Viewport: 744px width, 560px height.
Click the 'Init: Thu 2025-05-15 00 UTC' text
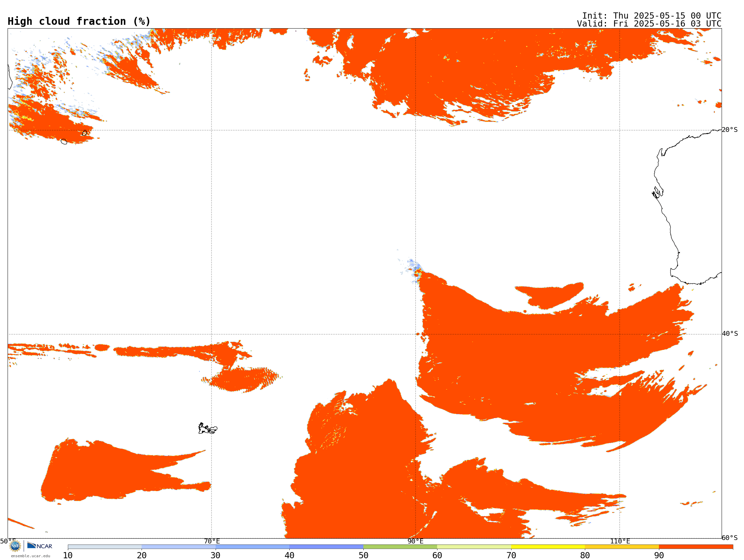(x=652, y=16)
